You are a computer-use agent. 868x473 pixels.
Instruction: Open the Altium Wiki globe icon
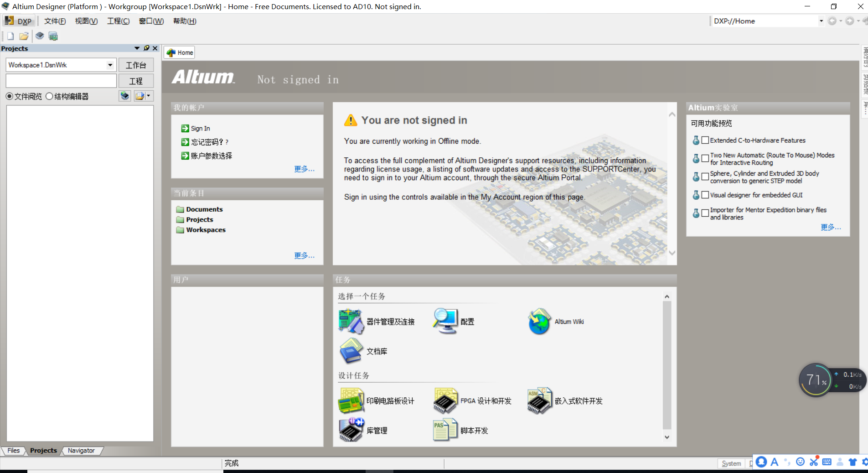point(539,322)
